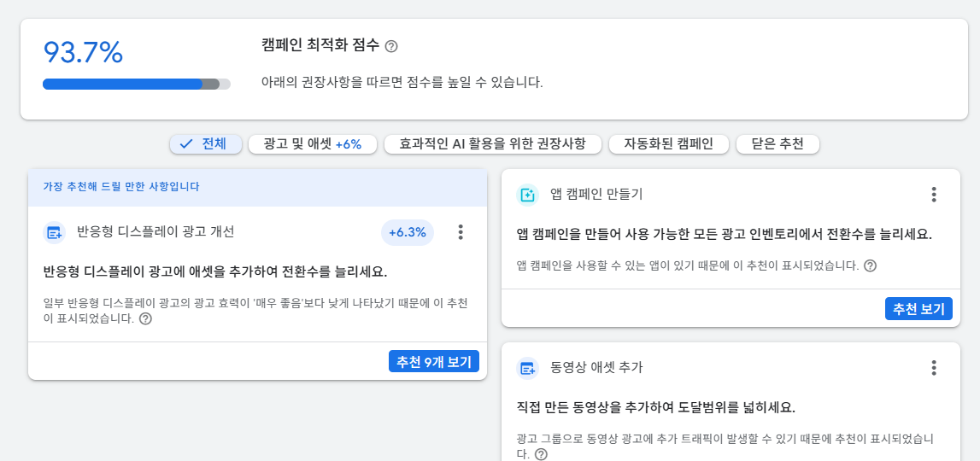980x461 pixels.
Task: Click the 앱 캠페인 만들기 title
Action: [x=596, y=195]
